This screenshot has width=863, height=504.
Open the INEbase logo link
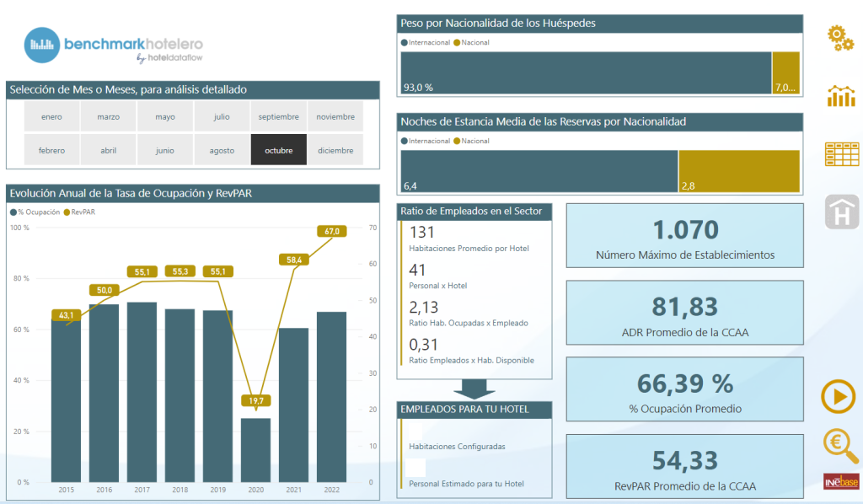tap(841, 481)
